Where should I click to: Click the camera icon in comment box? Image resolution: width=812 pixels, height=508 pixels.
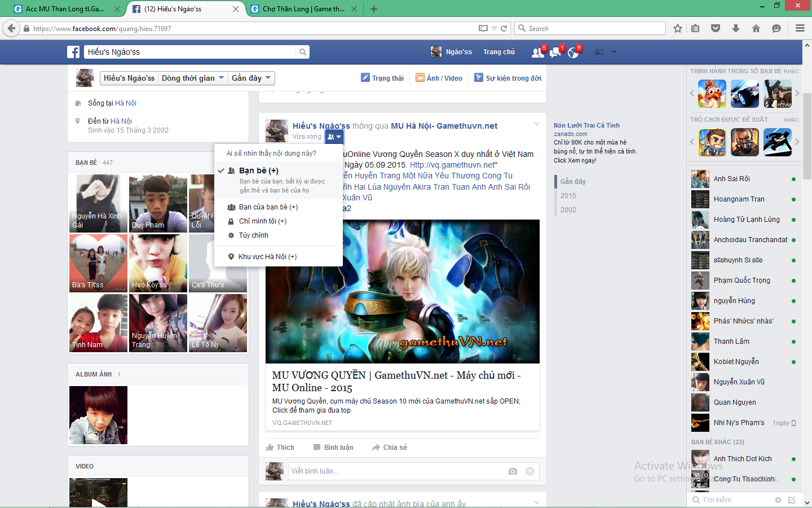pyautogui.click(x=513, y=471)
